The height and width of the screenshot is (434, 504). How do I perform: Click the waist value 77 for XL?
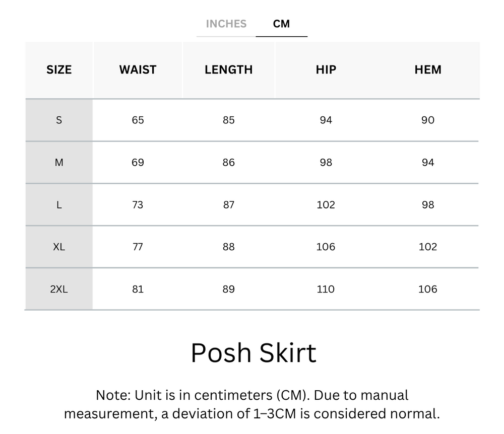[138, 247]
